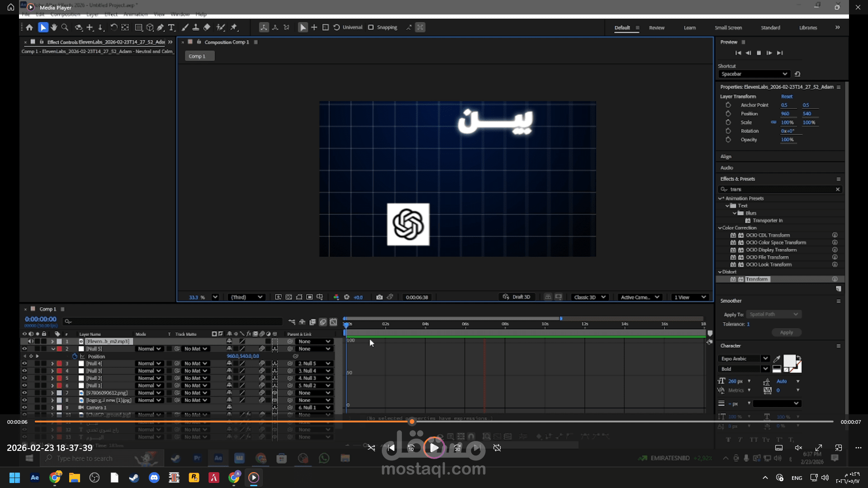The image size is (868, 488).
Task: Hide the 97806090612.png layer
Action: pyautogui.click(x=24, y=393)
